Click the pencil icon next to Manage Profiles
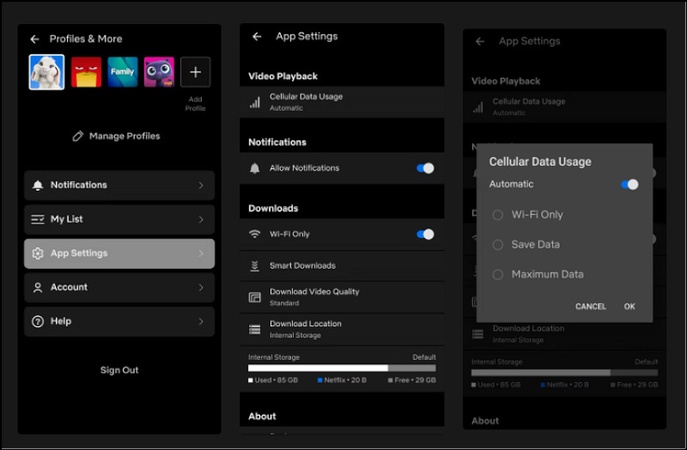The height and width of the screenshot is (450, 687). tap(78, 136)
